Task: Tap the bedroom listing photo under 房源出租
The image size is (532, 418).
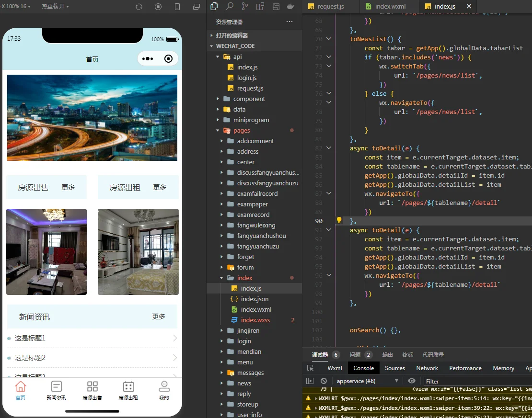Action: pyautogui.click(x=138, y=251)
